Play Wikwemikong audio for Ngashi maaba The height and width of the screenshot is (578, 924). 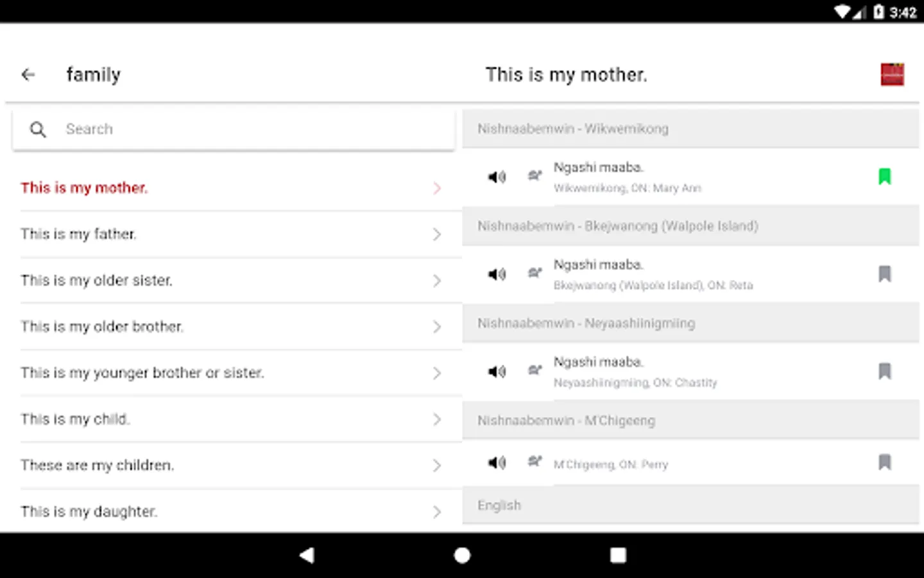pyautogui.click(x=497, y=177)
